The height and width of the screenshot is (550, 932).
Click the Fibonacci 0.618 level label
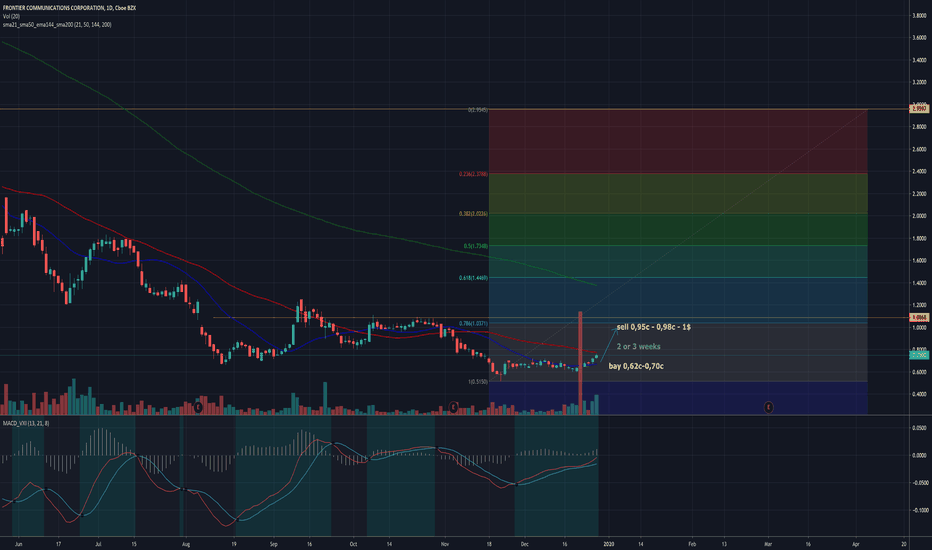(x=473, y=278)
